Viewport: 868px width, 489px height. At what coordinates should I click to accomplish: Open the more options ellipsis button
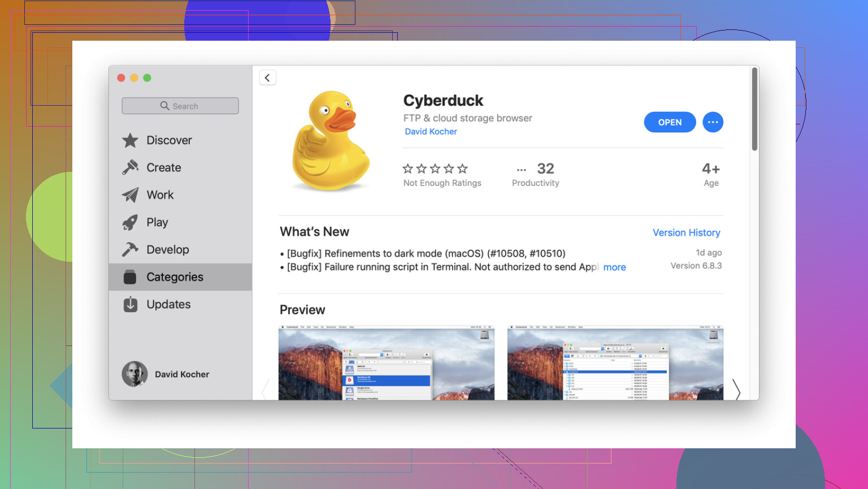[x=713, y=122]
